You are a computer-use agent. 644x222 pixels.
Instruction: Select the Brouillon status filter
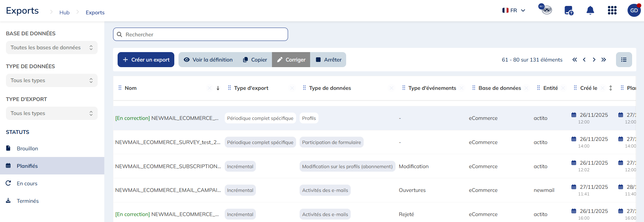(27, 149)
